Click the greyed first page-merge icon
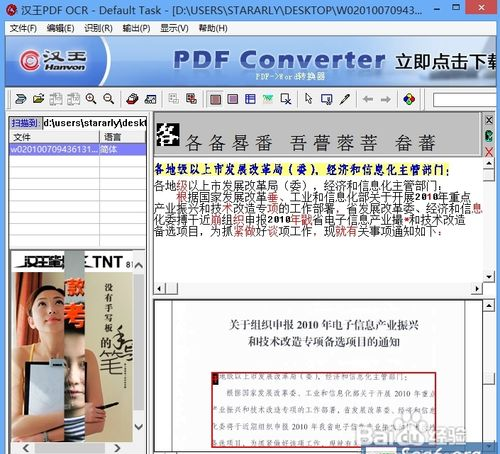The height and width of the screenshot is (454, 500). coord(56,99)
